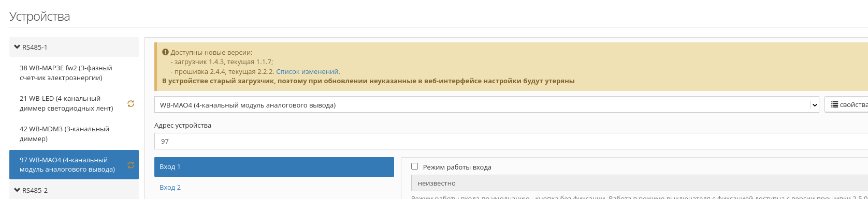
Task: Open WB-MAO4 device type dropdown
Action: pos(486,105)
